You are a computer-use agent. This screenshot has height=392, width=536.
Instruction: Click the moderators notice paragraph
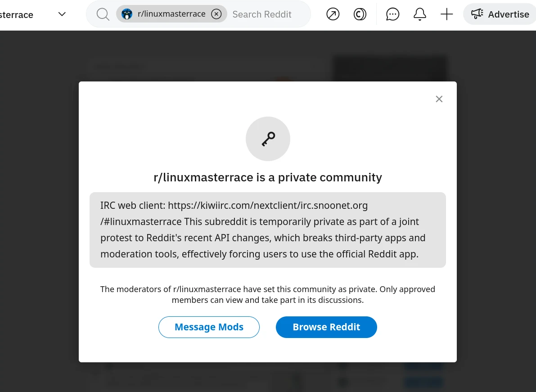[x=268, y=294]
